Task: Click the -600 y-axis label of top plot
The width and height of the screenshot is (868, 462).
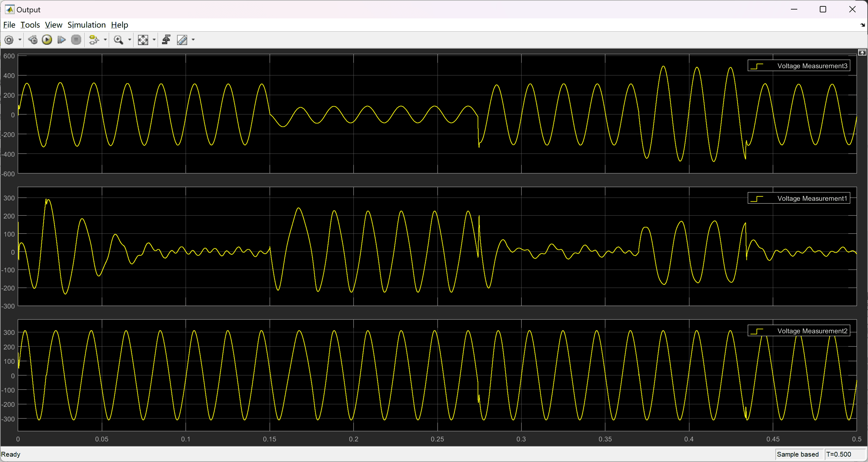Action: 8,174
